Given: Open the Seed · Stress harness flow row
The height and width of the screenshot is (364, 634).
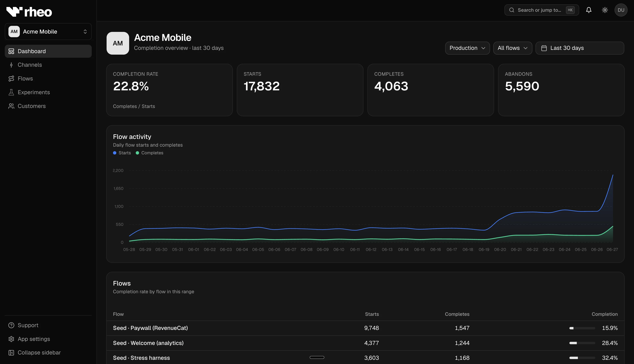Looking at the screenshot, I should [365, 358].
